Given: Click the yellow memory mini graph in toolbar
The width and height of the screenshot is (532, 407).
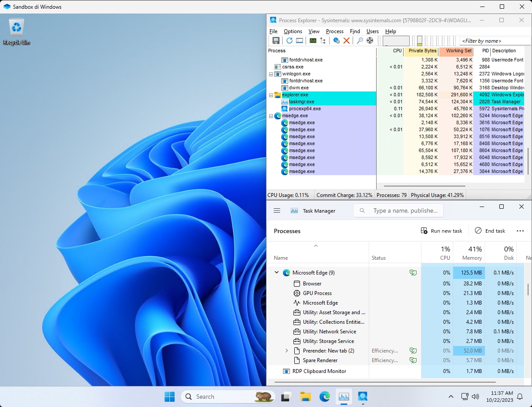Looking at the screenshot, I should coord(420,41).
